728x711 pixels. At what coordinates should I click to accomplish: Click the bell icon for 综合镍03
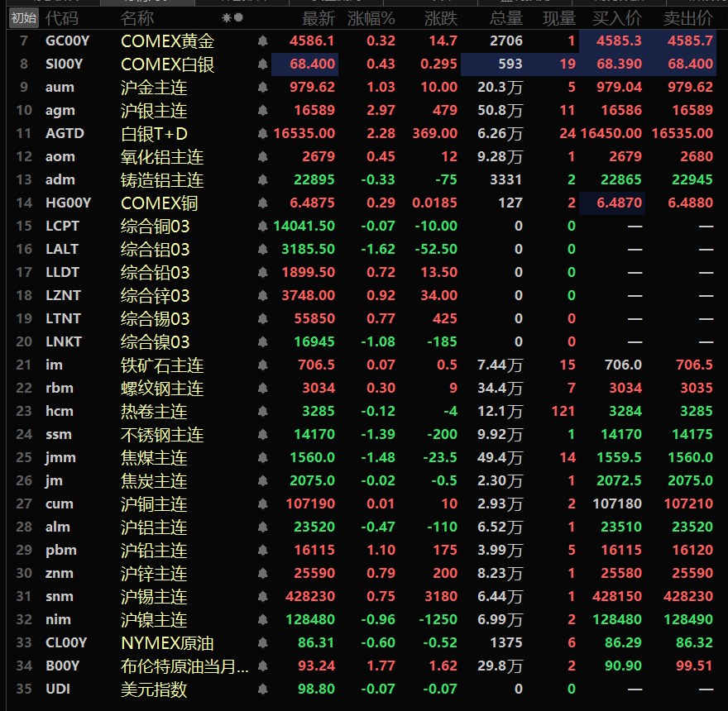click(x=263, y=342)
